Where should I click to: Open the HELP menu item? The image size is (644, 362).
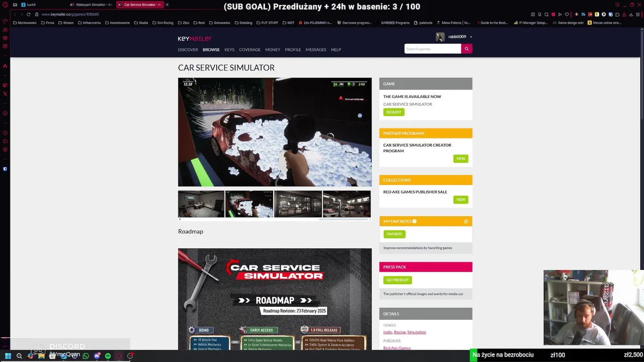(336, 50)
